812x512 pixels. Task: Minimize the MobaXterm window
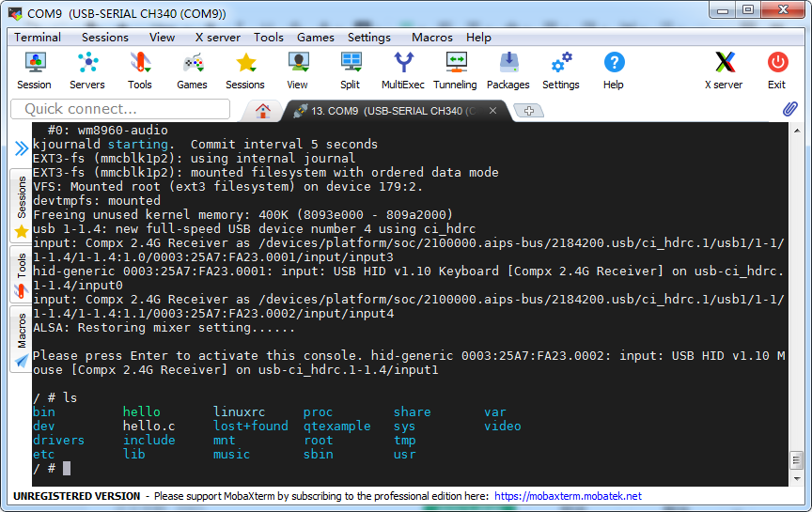pyautogui.click(x=723, y=9)
